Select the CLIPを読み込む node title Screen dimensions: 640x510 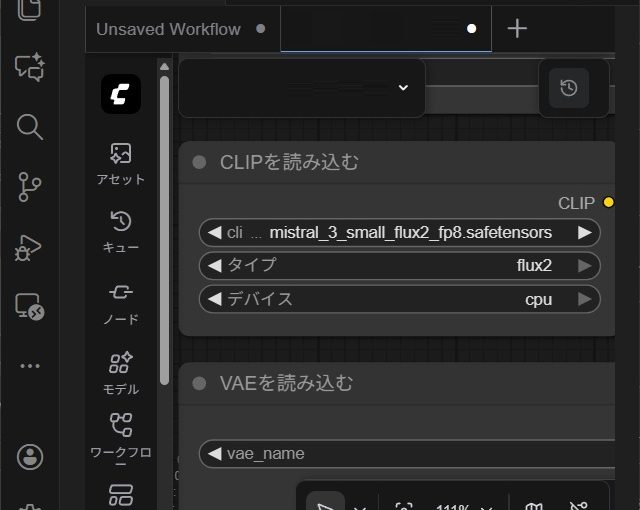tap(289, 162)
